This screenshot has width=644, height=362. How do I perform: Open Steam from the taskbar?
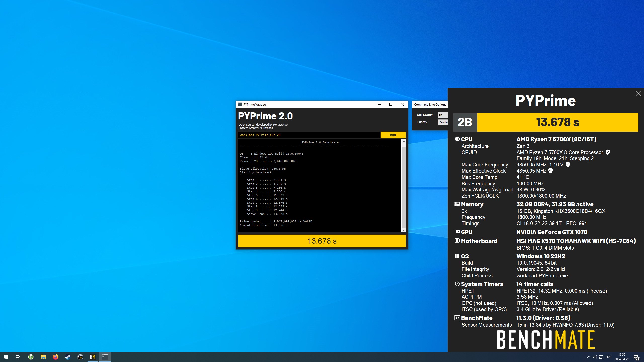pyautogui.click(x=68, y=357)
